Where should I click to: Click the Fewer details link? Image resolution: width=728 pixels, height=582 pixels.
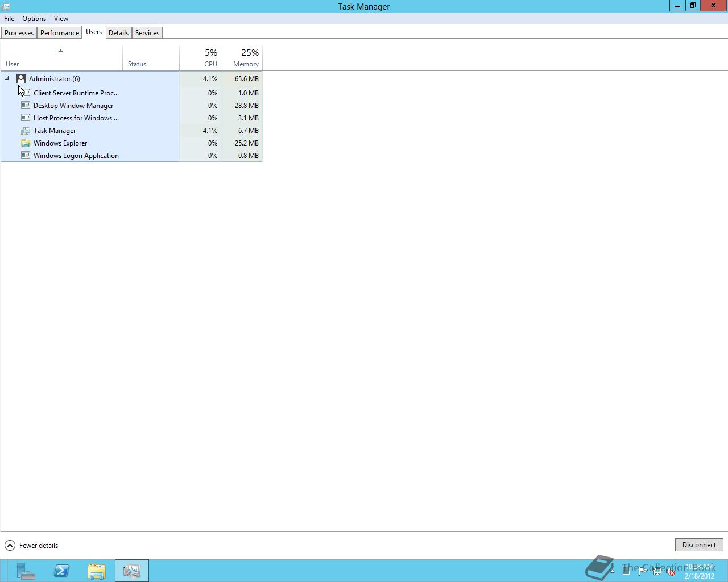(39, 546)
